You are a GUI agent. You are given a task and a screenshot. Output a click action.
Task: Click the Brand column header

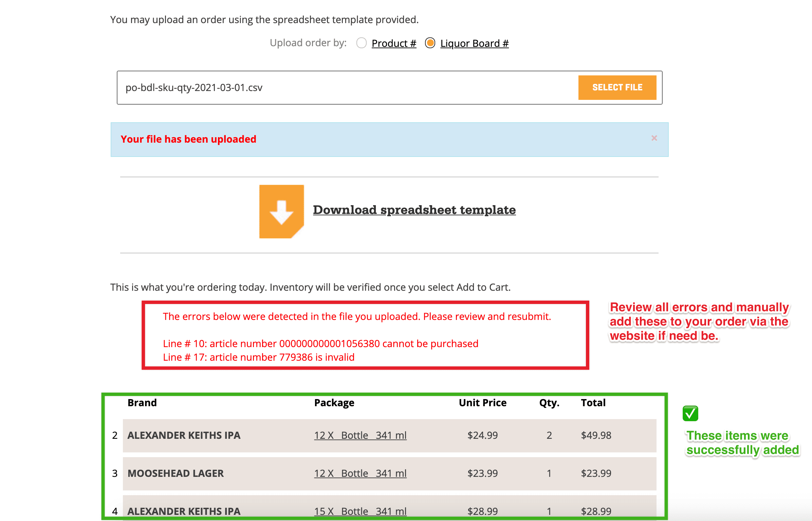tap(142, 403)
